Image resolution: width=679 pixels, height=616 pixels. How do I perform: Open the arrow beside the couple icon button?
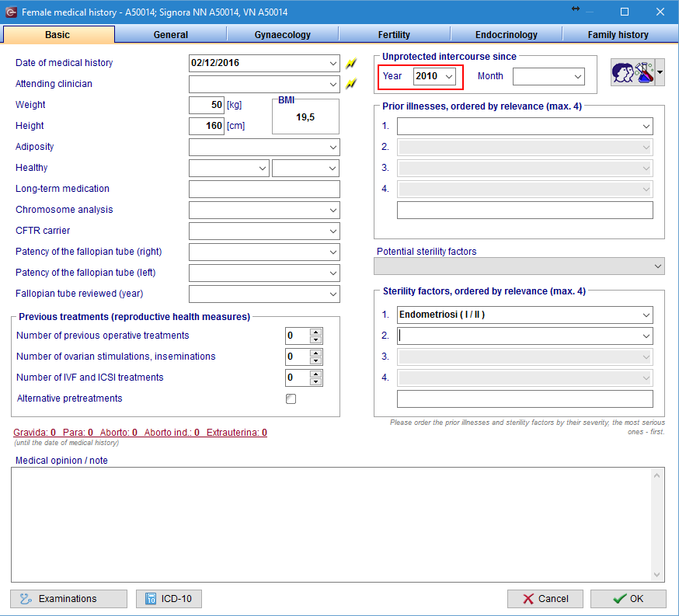pyautogui.click(x=660, y=72)
